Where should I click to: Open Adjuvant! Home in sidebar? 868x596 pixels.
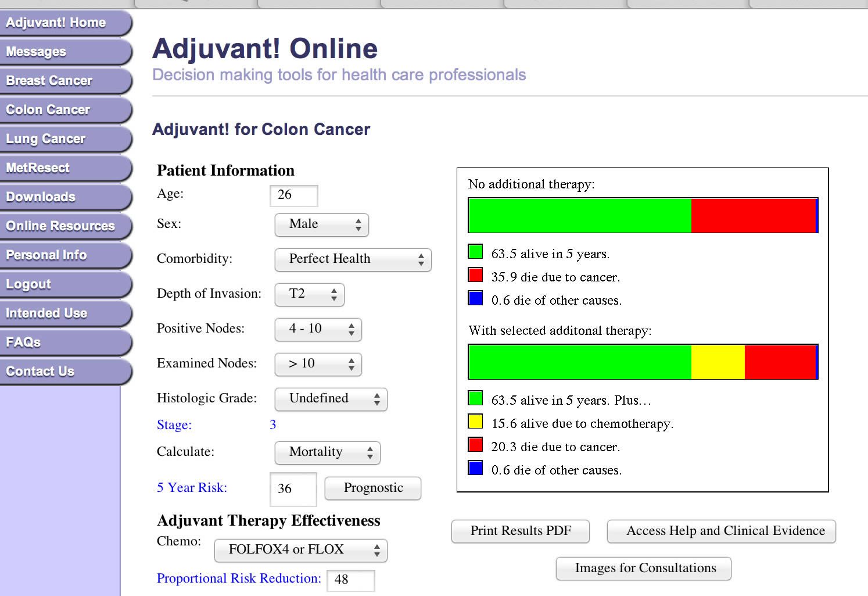[66, 23]
